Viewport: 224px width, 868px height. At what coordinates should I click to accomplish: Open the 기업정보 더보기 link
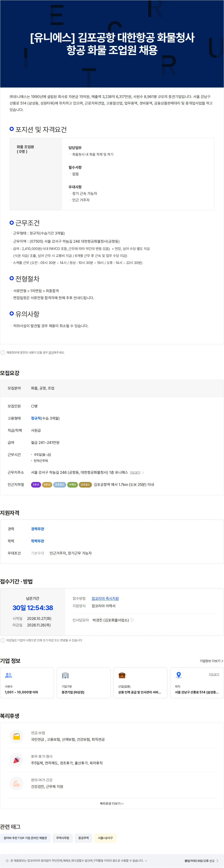(211, 661)
